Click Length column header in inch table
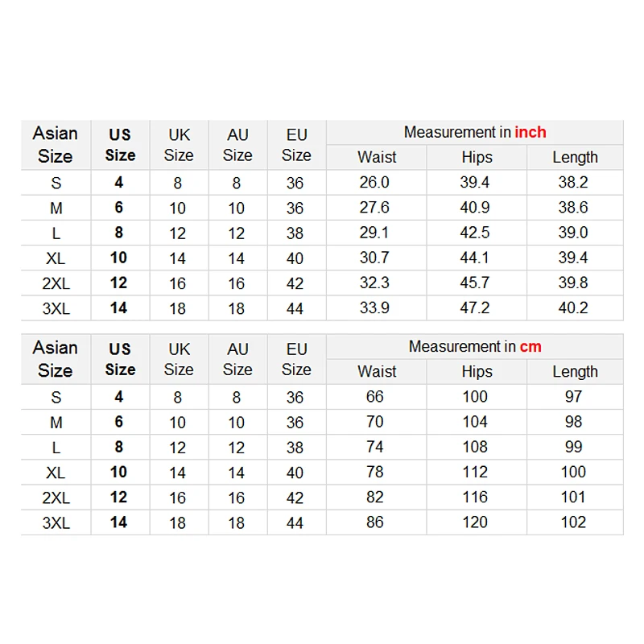This screenshot has width=644, height=644. (575, 157)
